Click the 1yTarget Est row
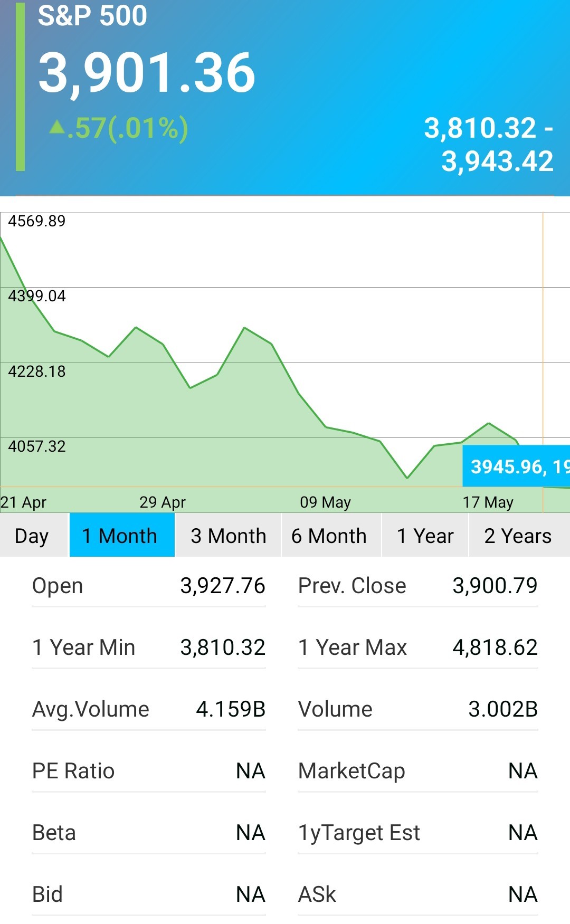570x924 pixels. click(418, 833)
